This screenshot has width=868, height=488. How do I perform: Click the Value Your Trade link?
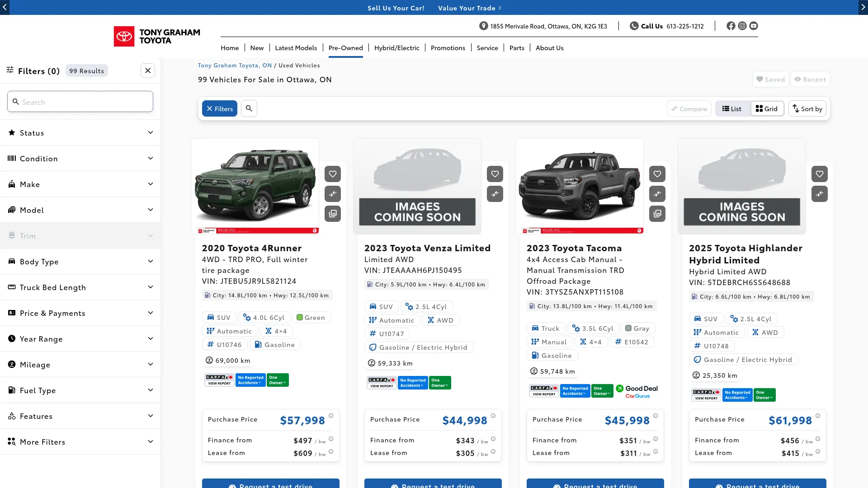coord(470,8)
